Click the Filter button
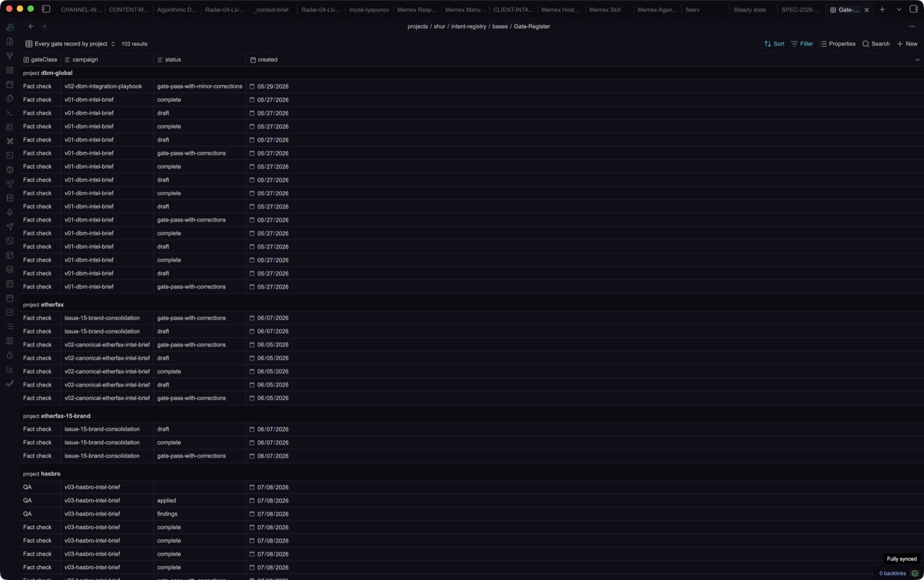This screenshot has width=924, height=580. click(802, 44)
